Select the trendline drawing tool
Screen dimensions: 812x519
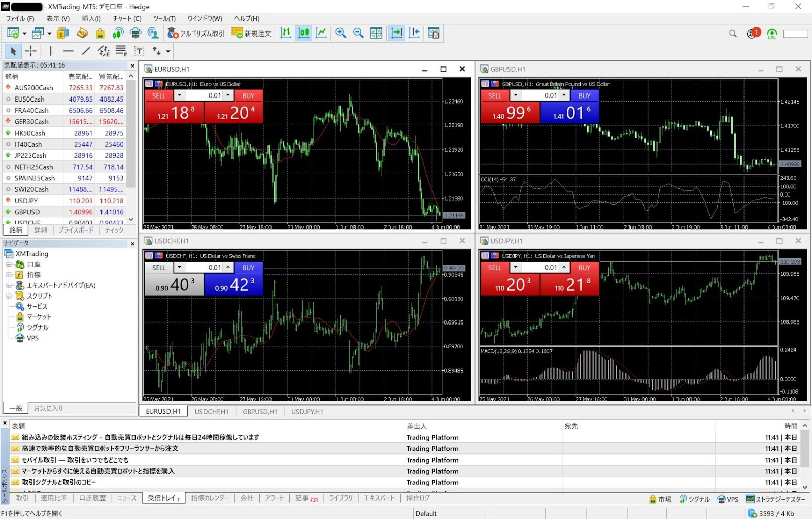86,51
